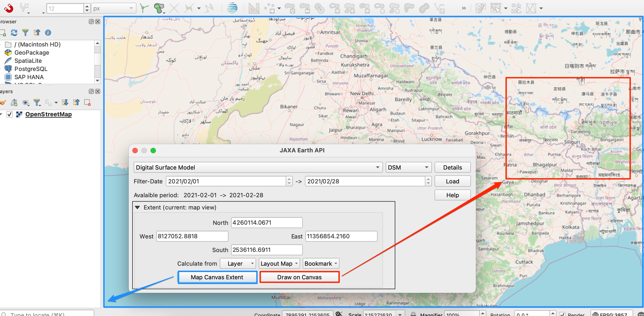Open Browser panel item properties info icon
The width and height of the screenshot is (644, 316).
(48, 33)
